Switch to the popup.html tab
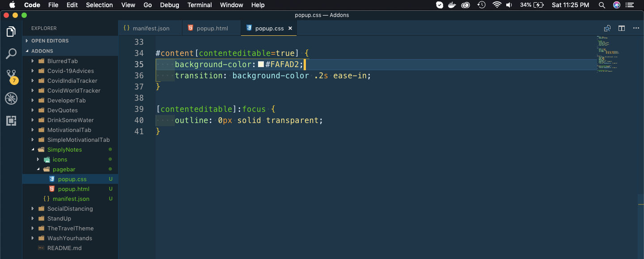 click(x=212, y=28)
